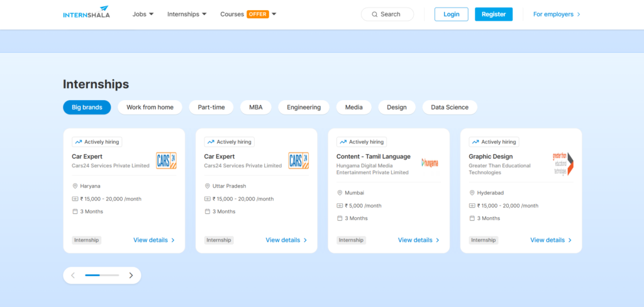Click stipend icon on Hyderabad card
644x307 pixels.
click(x=472, y=206)
